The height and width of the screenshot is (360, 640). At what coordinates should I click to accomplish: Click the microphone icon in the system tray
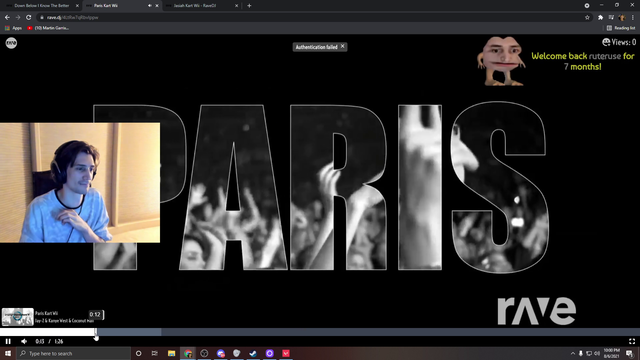tap(581, 353)
